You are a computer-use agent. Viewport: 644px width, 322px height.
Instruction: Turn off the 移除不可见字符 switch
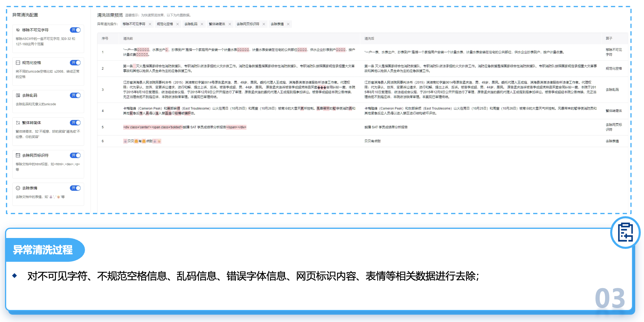tap(75, 30)
